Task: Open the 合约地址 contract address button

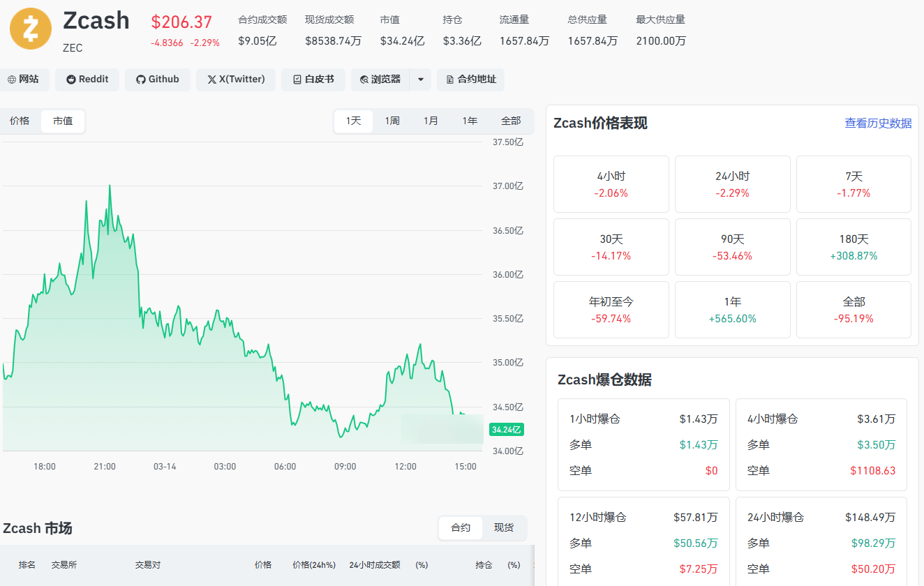Action: point(470,80)
